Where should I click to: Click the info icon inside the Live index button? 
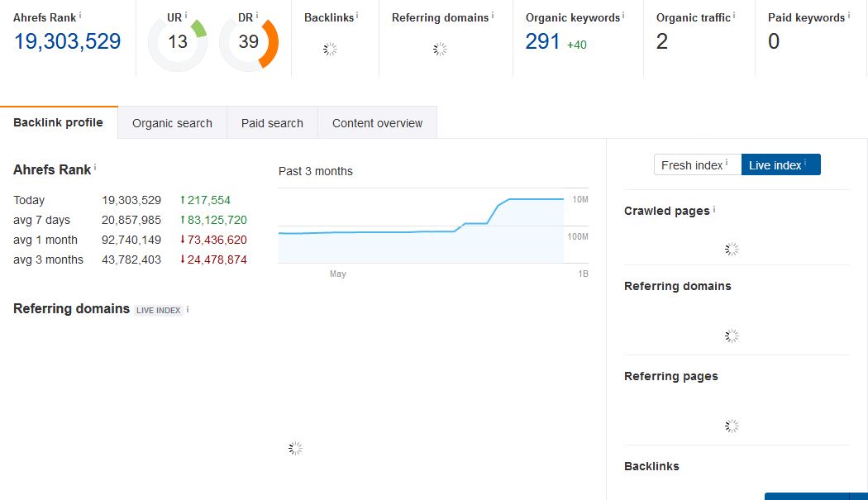pyautogui.click(x=805, y=163)
